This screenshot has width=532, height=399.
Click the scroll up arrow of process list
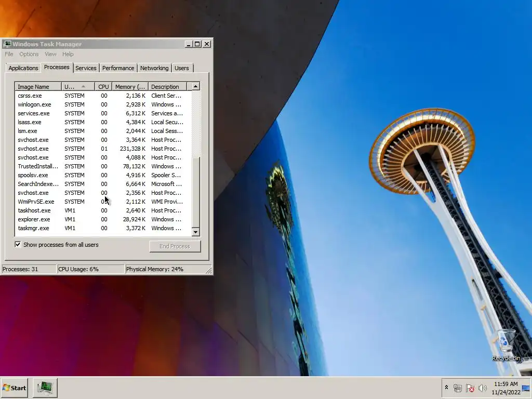click(x=196, y=87)
